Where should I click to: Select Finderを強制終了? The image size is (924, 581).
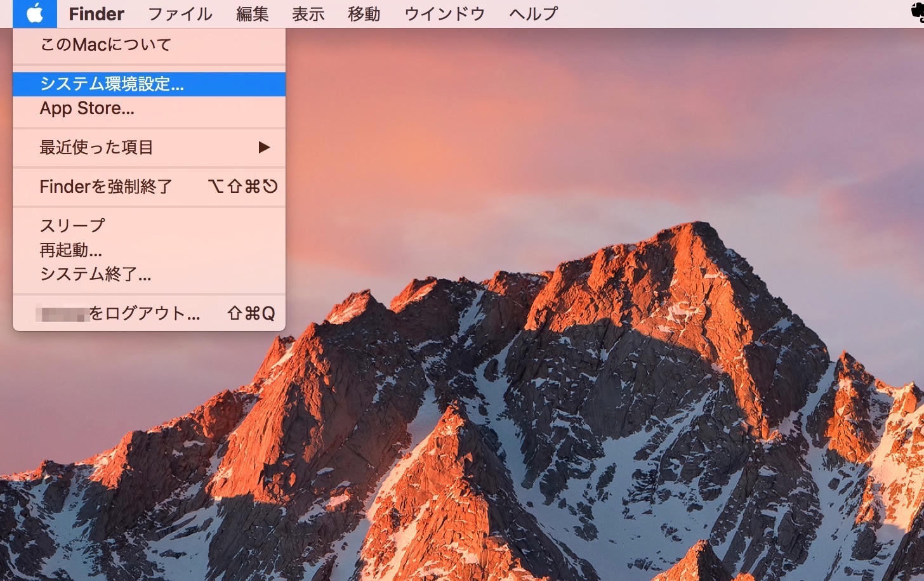pos(149,186)
